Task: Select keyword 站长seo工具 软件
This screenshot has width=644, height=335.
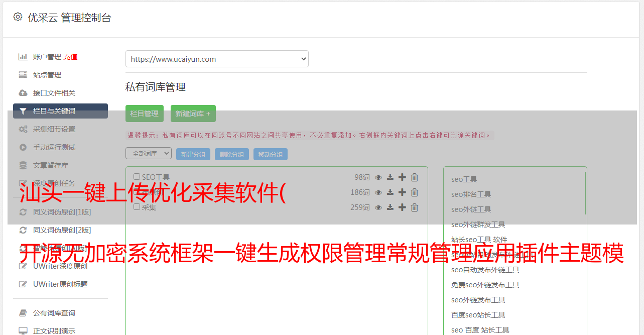Action: 479,240
